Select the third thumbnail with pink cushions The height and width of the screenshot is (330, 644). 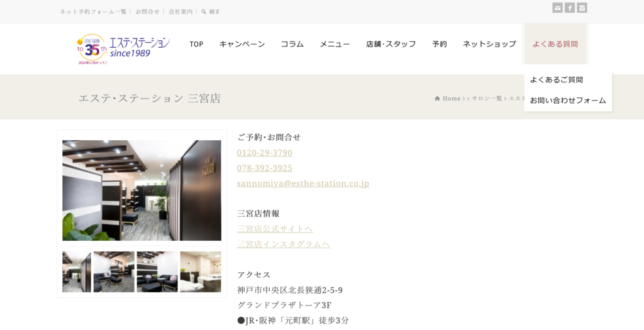(157, 272)
